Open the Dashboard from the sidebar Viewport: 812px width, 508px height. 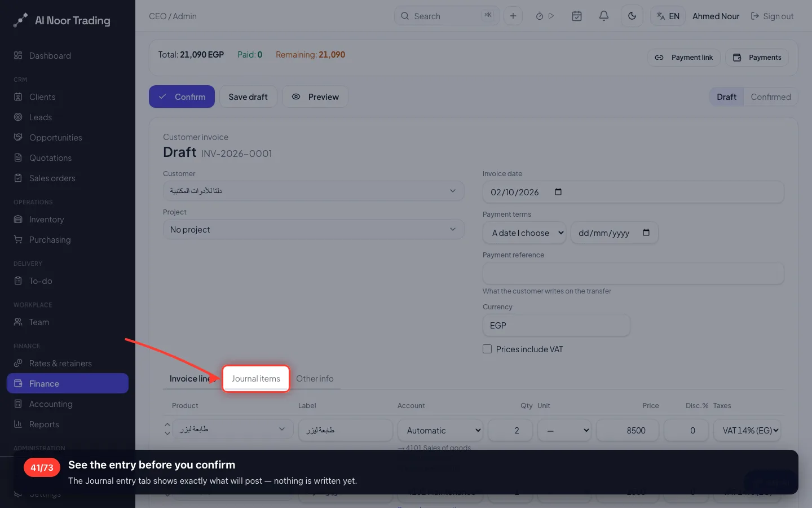(68, 55)
